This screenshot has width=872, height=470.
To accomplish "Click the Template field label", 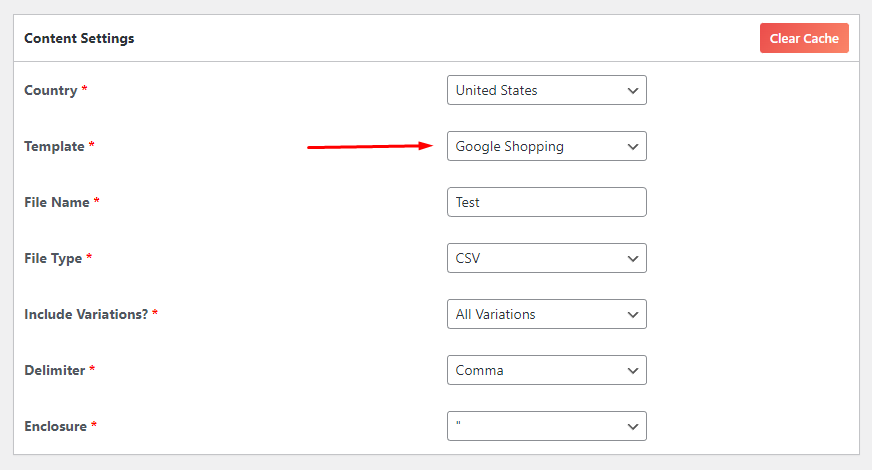I will 54,146.
